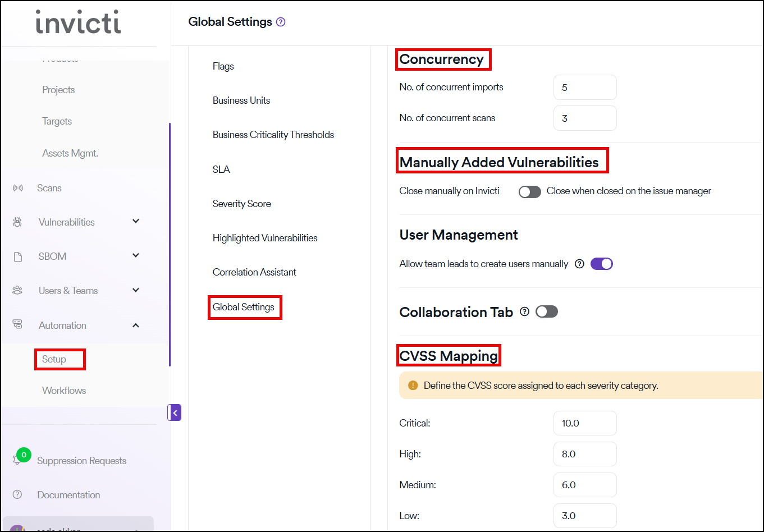
Task: Click the number of concurrent imports field
Action: pos(584,88)
